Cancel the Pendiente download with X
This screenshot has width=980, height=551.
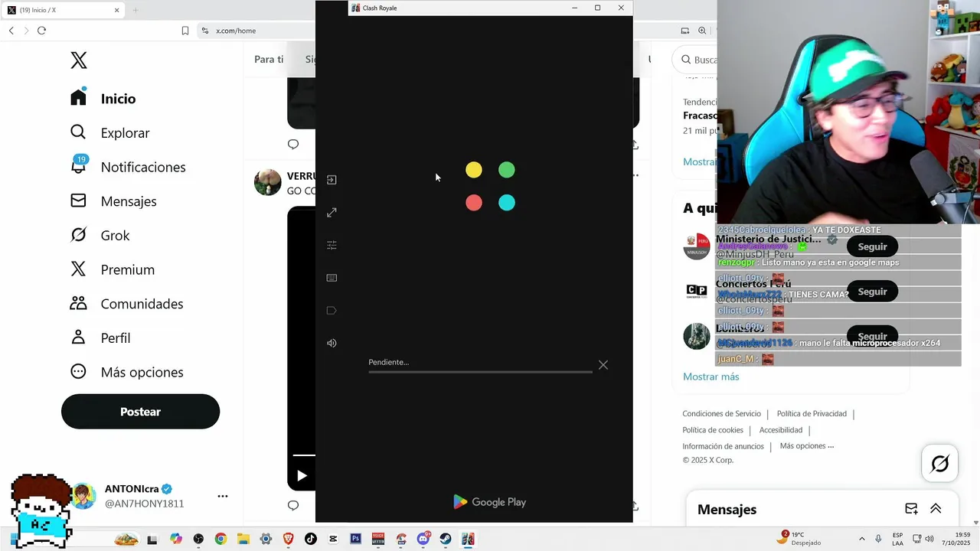[603, 365]
